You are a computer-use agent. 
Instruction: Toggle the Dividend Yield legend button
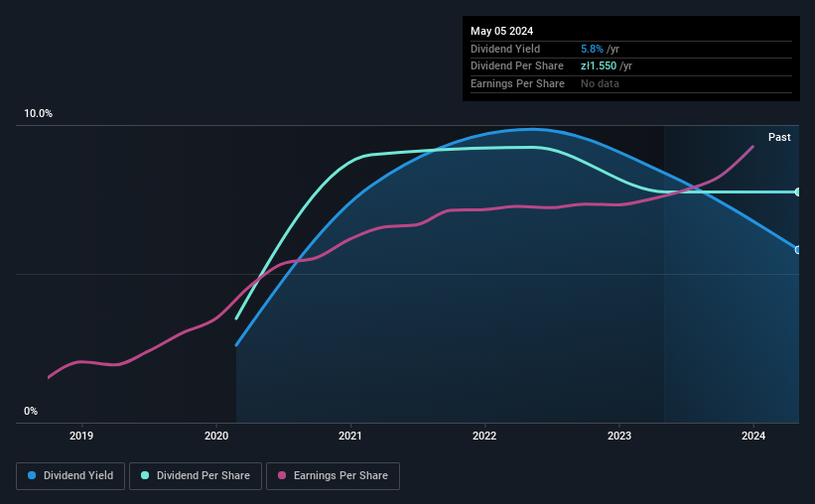click(70, 476)
